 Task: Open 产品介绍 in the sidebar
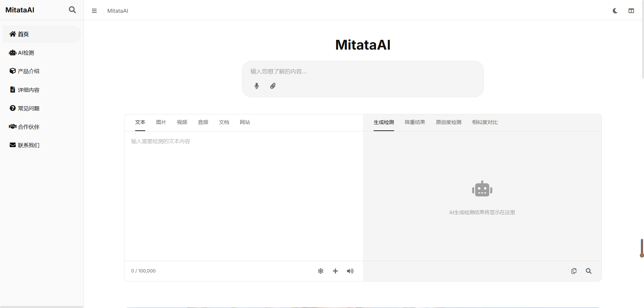click(42, 71)
